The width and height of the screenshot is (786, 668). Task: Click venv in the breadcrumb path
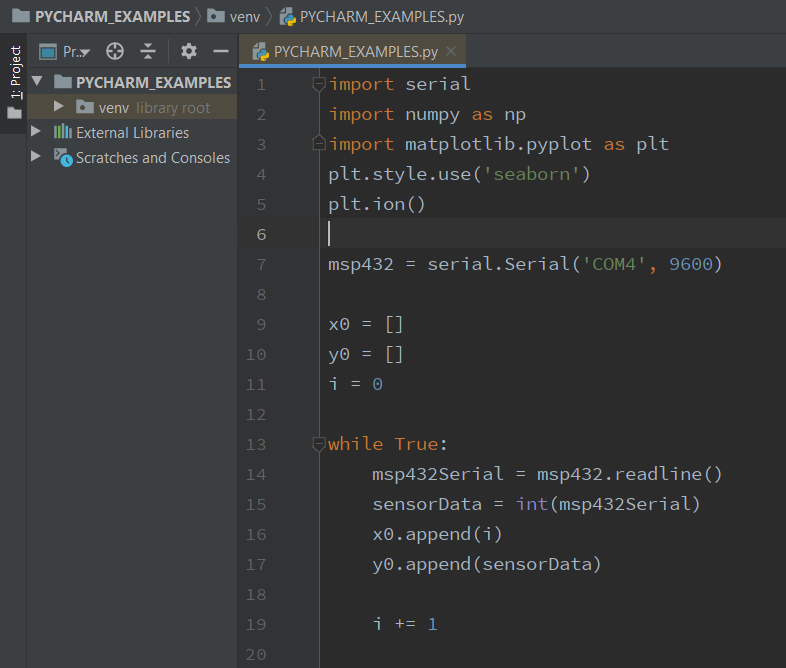tap(242, 17)
